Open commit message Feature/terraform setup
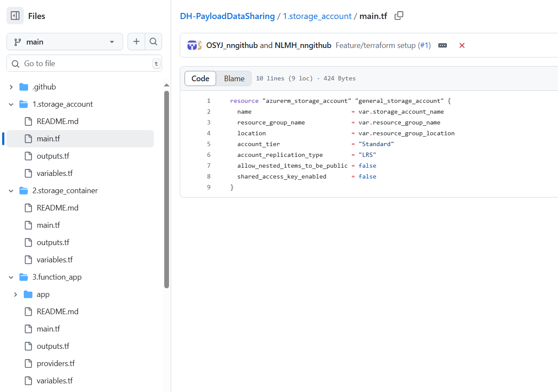Screen dimensions: 558x392 [x=376, y=45]
